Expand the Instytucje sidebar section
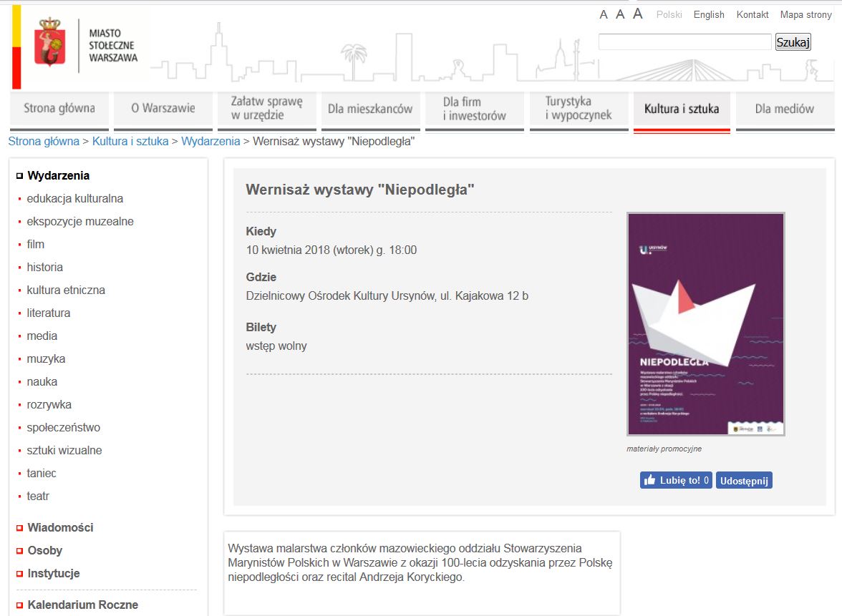 [53, 573]
